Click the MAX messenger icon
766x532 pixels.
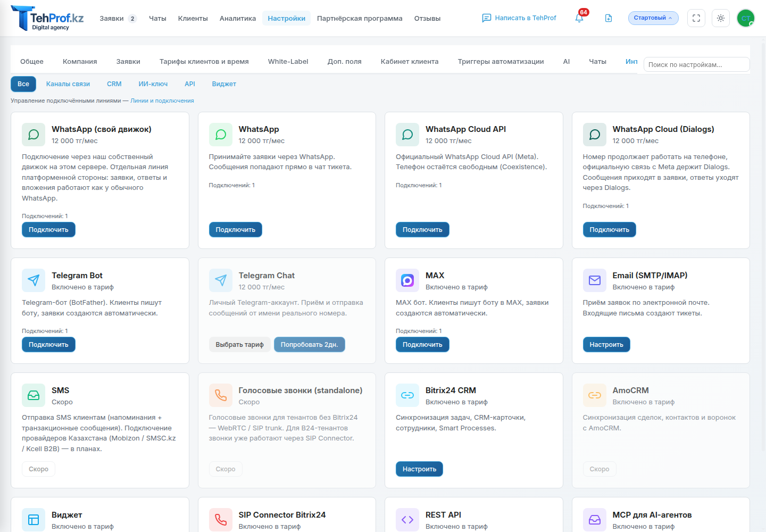click(407, 280)
